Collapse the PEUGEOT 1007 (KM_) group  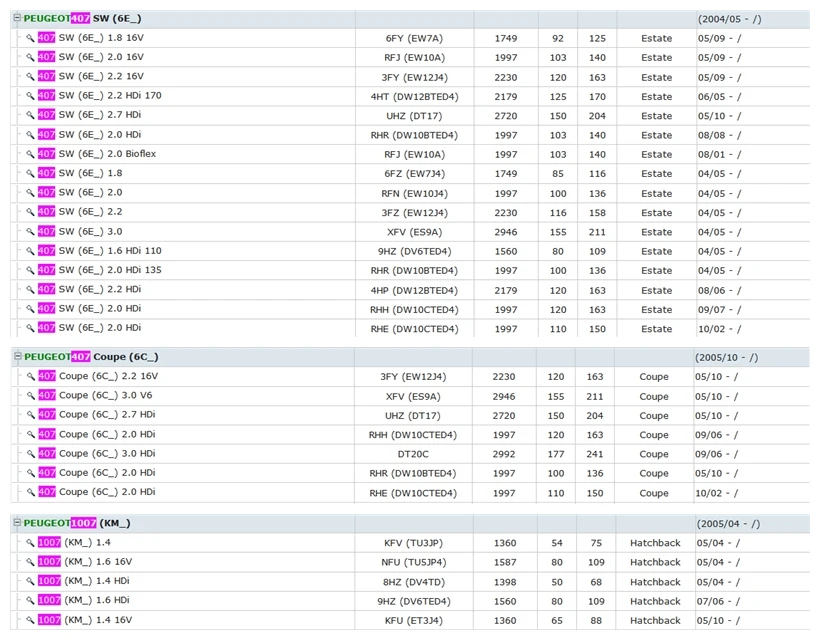pos(17,522)
